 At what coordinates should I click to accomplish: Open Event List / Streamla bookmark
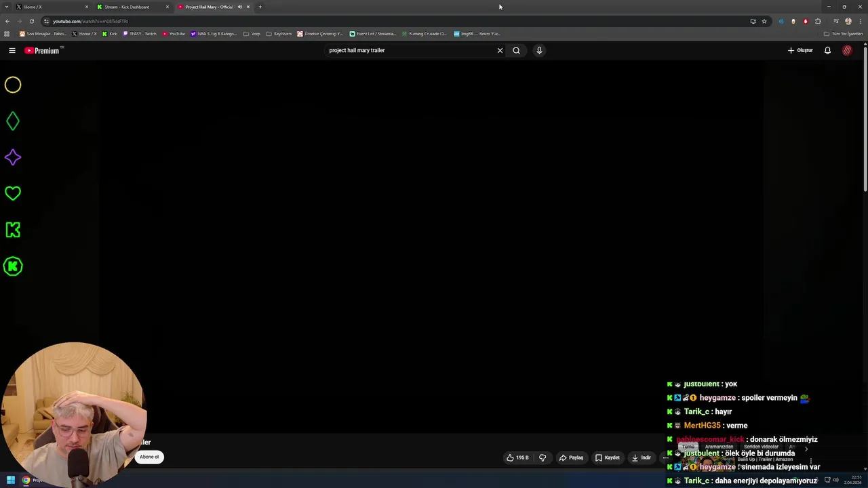(x=373, y=33)
